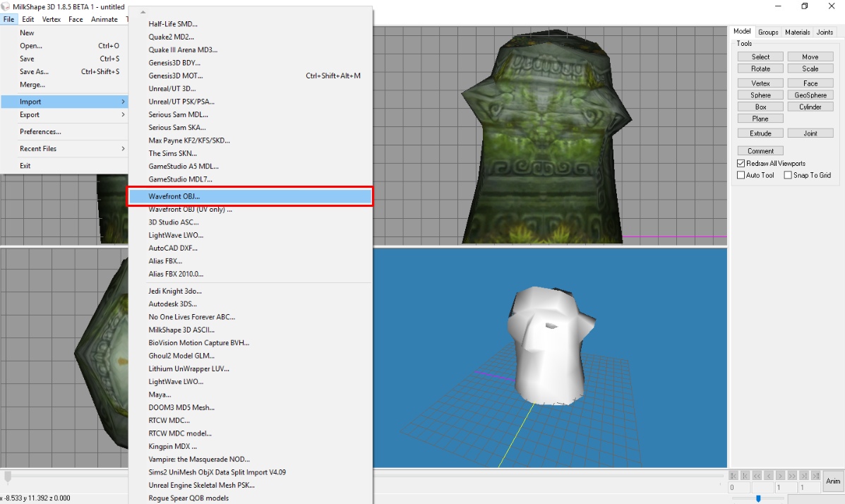Select MilkShape 3D ASCII... import option
This screenshot has width=845, height=504.
(251, 330)
